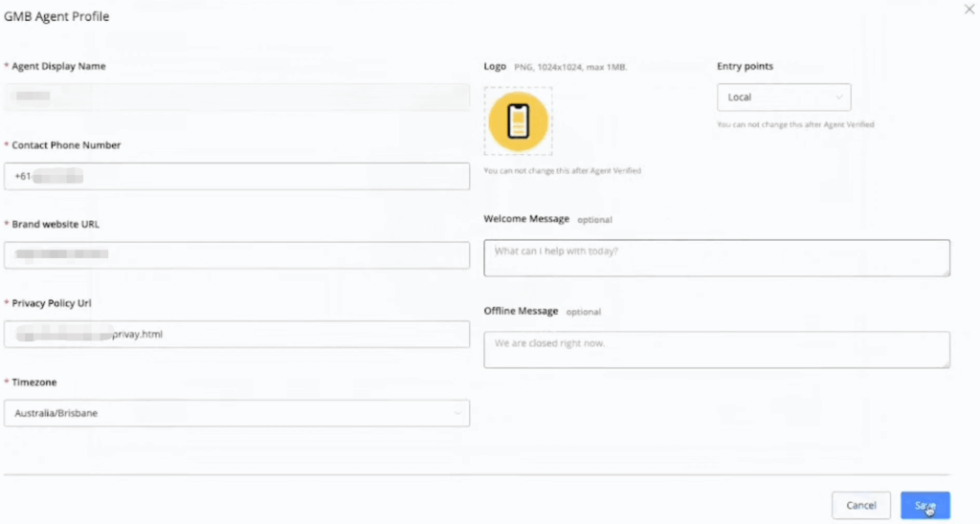Image resolution: width=980 pixels, height=524 pixels.
Task: Focus the Agent Display Name field
Action: click(x=236, y=97)
